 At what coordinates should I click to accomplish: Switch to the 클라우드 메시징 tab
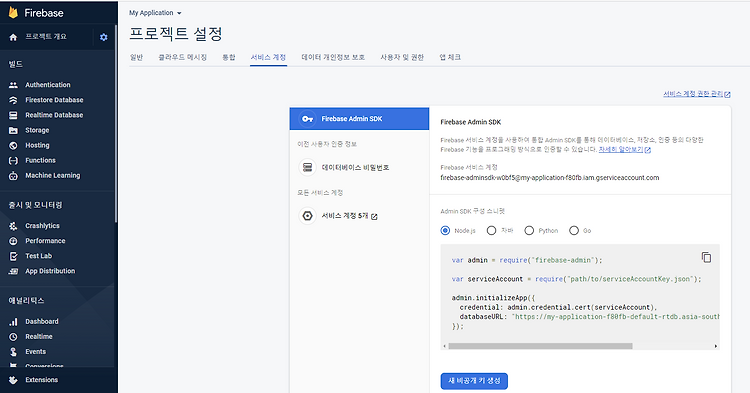pos(182,57)
